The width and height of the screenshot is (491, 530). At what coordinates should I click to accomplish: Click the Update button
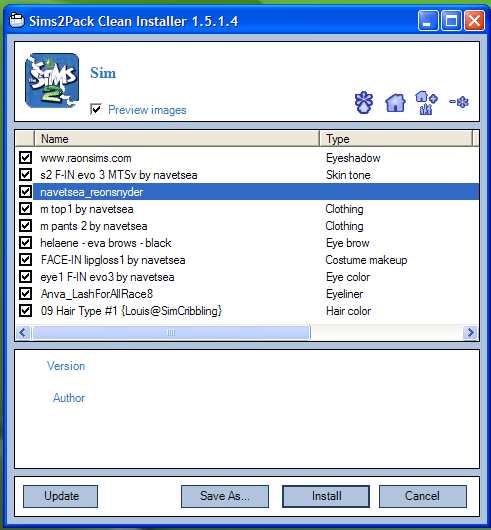[x=60, y=496]
